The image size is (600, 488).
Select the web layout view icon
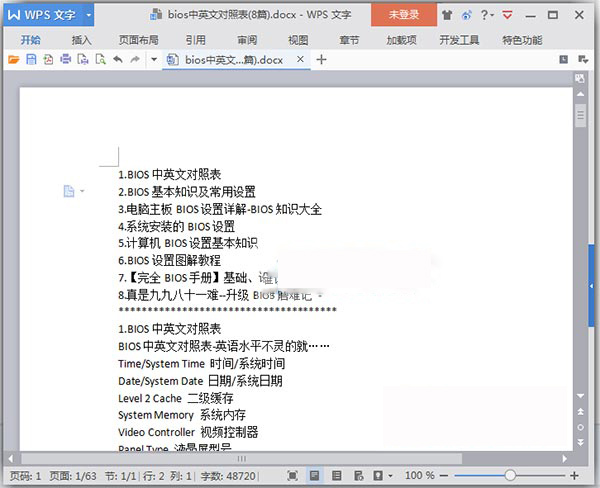pos(359,476)
